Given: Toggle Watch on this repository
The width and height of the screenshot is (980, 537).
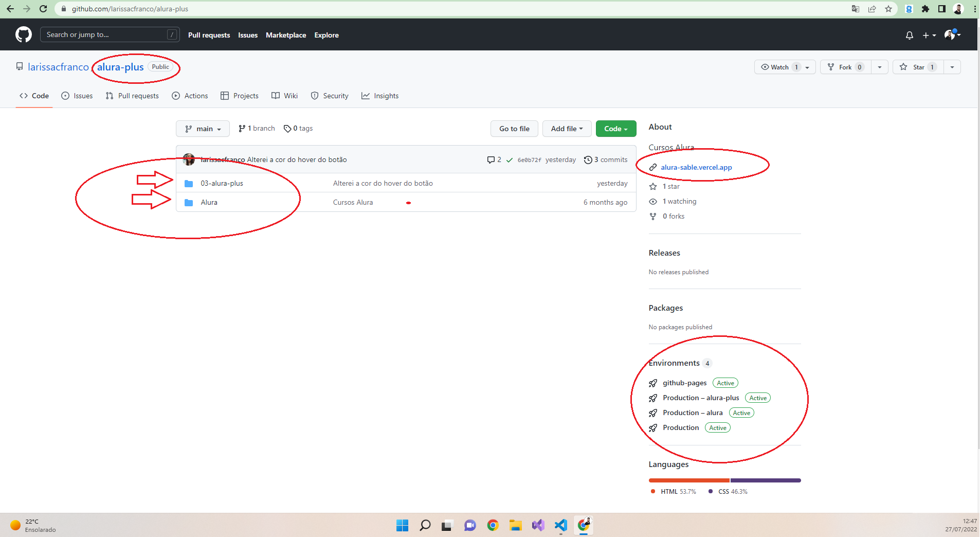Looking at the screenshot, I should click(x=778, y=67).
